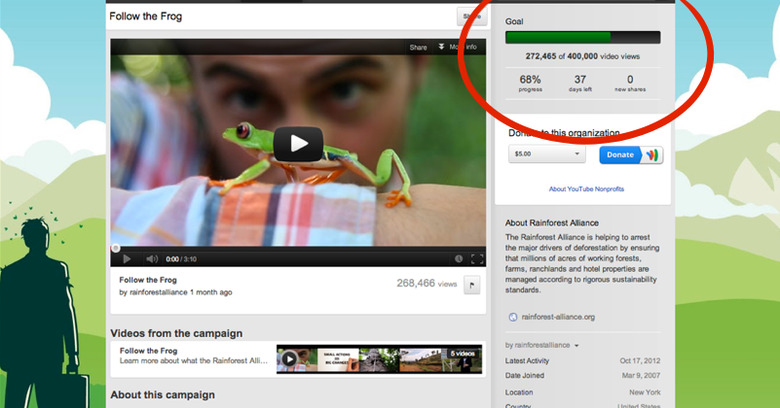
Task: Click the 68% progress statistic
Action: [x=530, y=83]
